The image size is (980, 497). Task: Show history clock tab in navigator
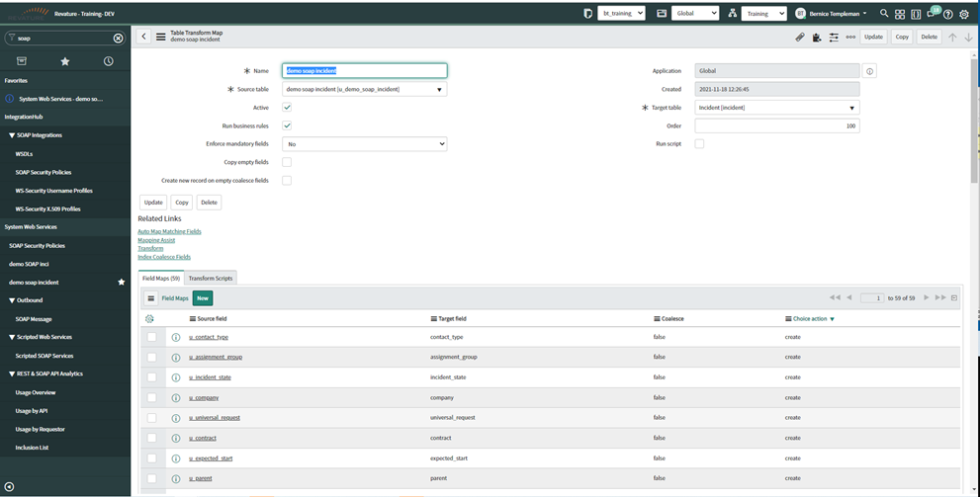click(109, 61)
